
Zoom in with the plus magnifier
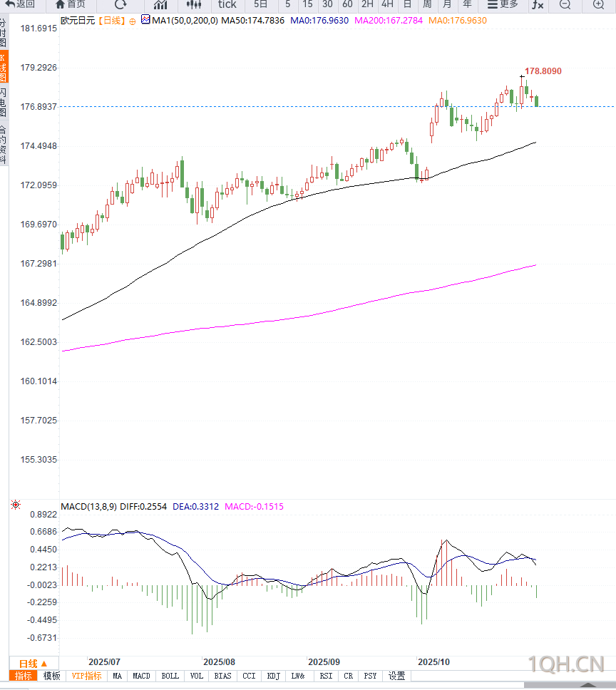click(x=598, y=4)
